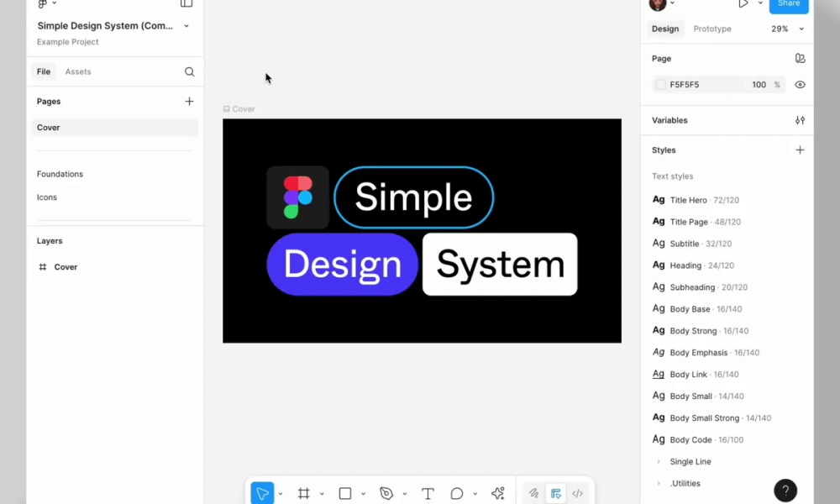Select the Foundations page
Viewport: 840px width, 504px height.
60,175
